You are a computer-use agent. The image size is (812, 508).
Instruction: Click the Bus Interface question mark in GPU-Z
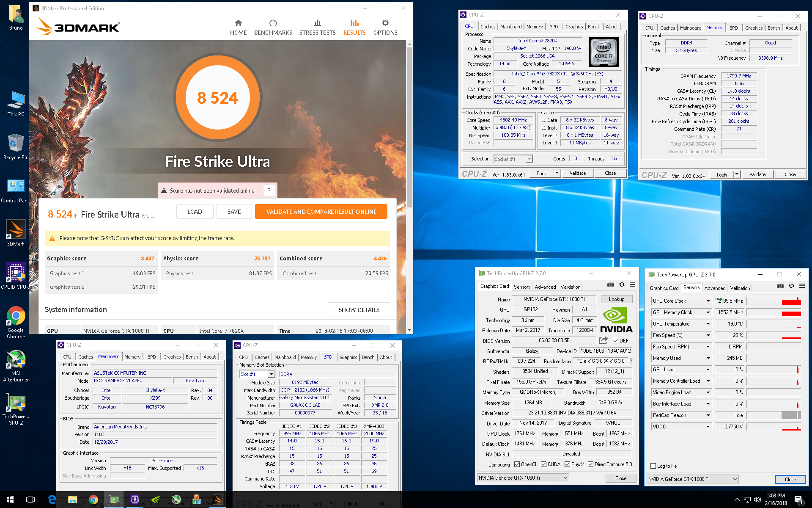pos(631,361)
